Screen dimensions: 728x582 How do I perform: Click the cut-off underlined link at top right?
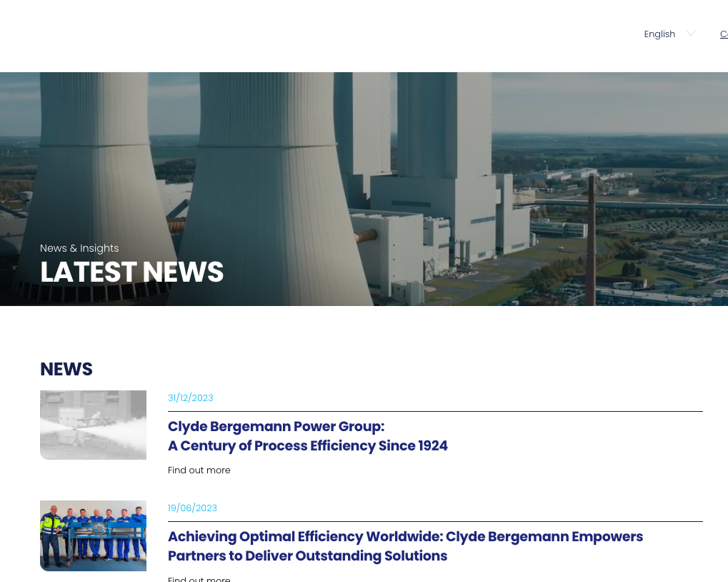point(723,34)
